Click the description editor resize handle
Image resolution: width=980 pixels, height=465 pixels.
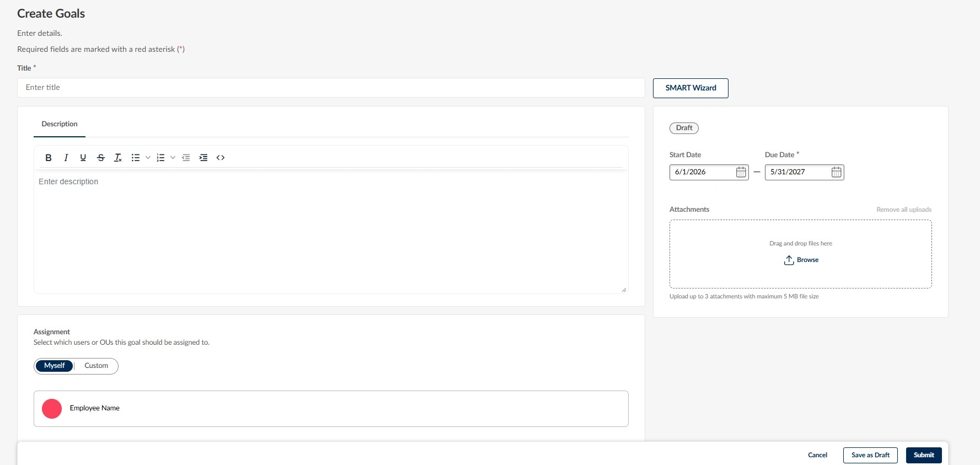624,290
